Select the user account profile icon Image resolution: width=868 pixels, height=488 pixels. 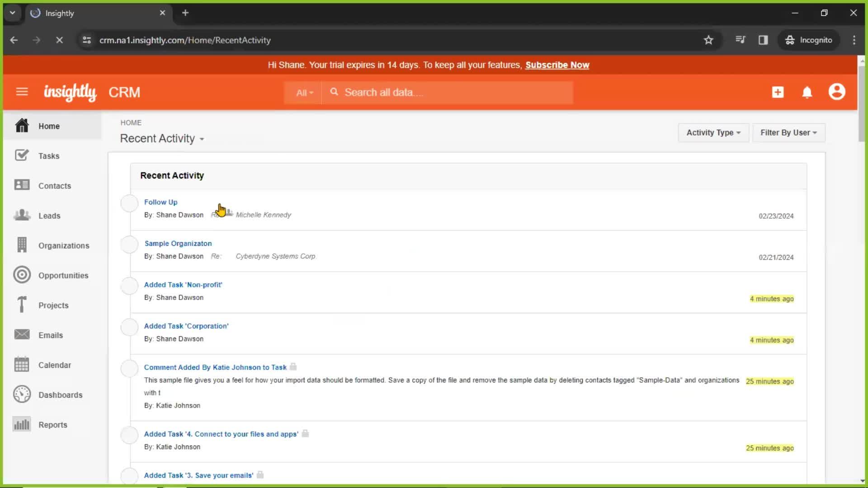pos(837,92)
